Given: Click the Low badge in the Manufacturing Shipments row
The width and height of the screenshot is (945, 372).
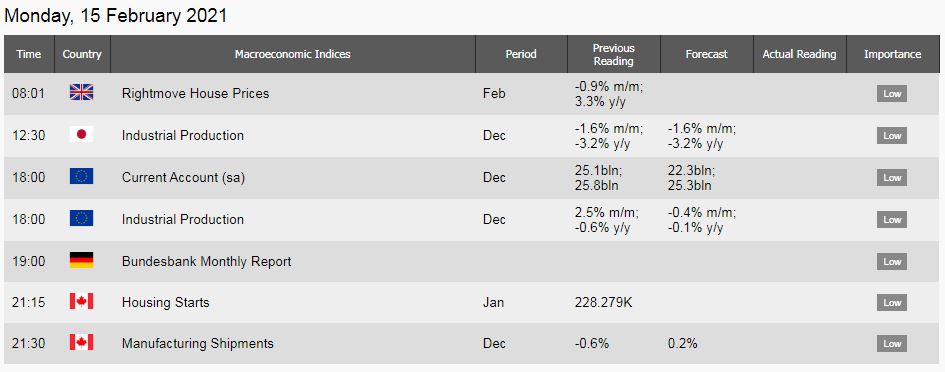Looking at the screenshot, I should tap(892, 344).
